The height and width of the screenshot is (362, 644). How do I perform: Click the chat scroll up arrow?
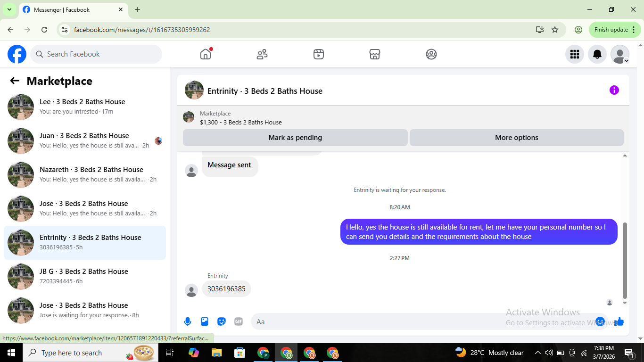625,156
